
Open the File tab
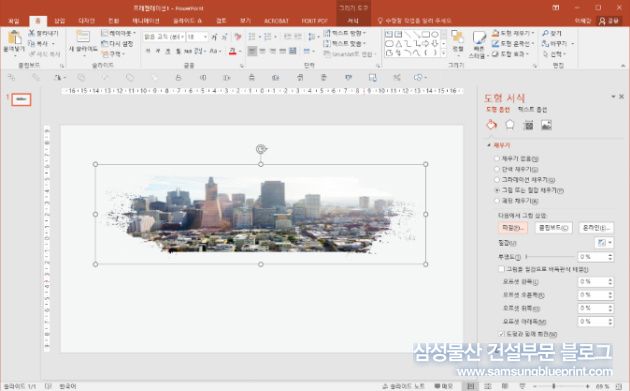click(14, 21)
